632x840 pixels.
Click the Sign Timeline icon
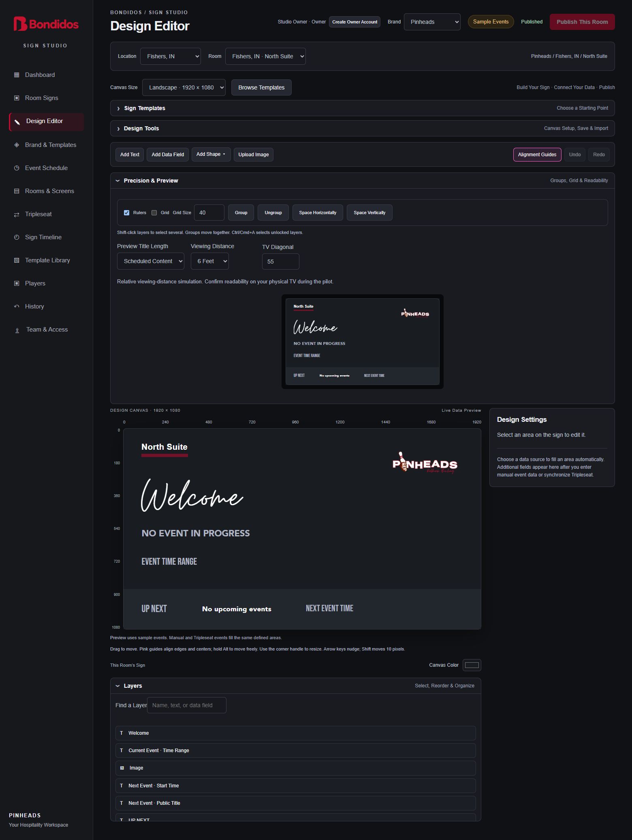(17, 237)
